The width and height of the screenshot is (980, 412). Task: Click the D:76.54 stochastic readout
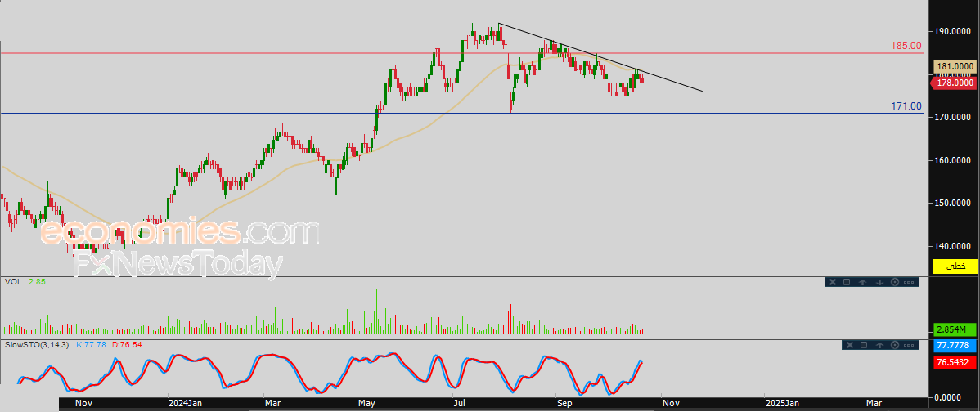coord(128,345)
